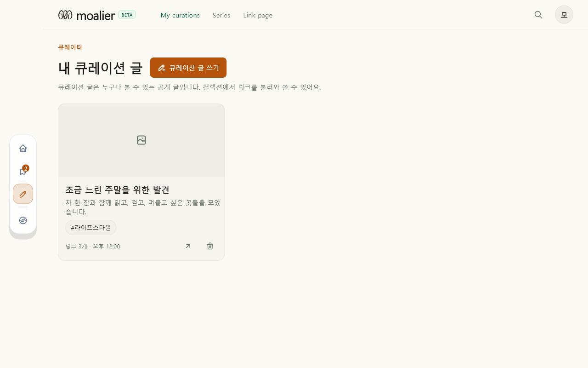Open curation post via arrow icon
The width and height of the screenshot is (588, 368).
188,246
